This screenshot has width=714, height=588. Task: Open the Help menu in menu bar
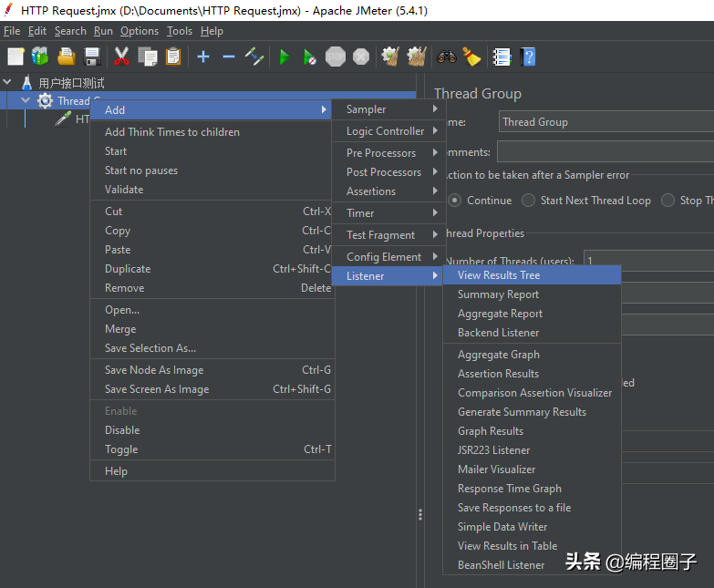click(212, 31)
